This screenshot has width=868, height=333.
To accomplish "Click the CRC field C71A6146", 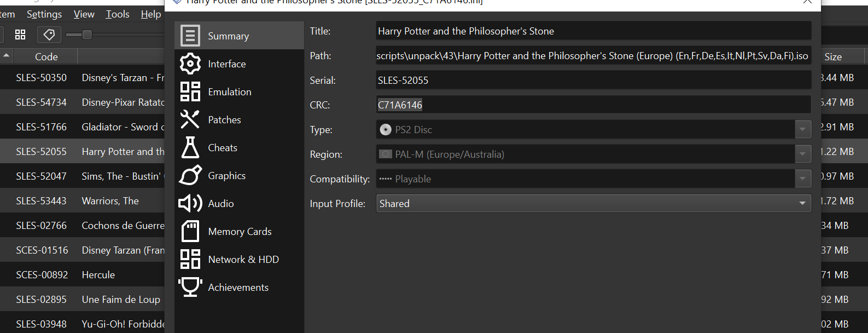I will click(593, 105).
